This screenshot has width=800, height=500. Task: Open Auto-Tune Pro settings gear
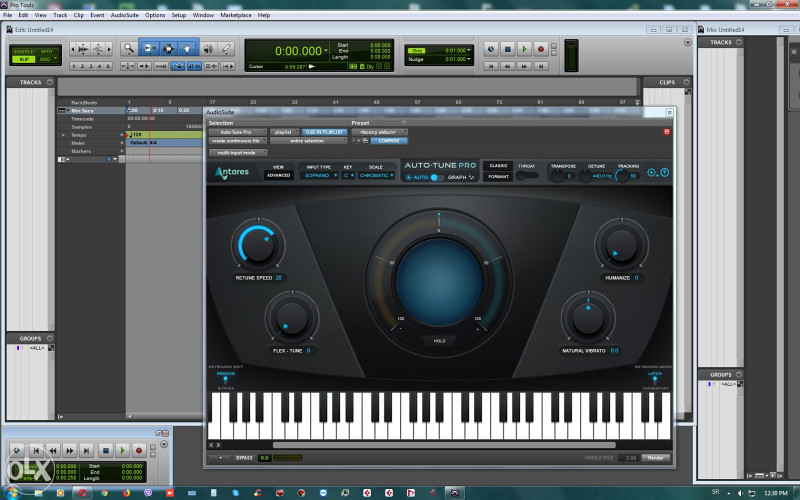pyautogui.click(x=652, y=172)
